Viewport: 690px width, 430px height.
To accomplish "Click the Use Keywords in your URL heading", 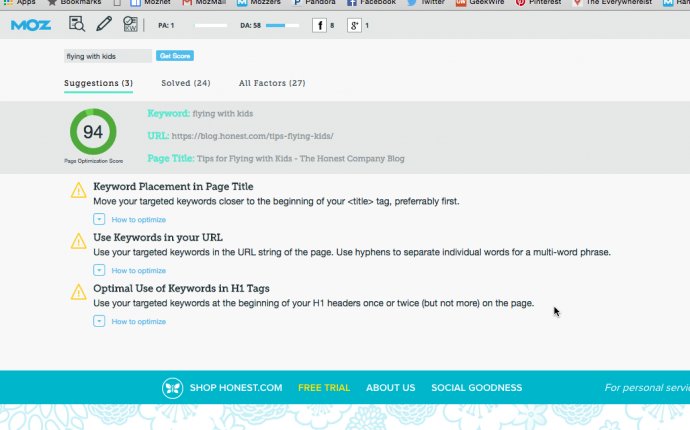I will (158, 238).
